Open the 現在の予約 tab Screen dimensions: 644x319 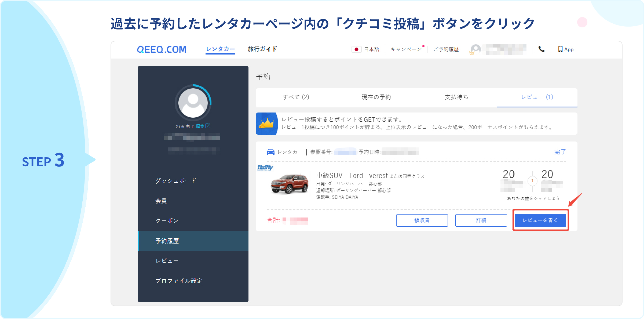point(376,97)
